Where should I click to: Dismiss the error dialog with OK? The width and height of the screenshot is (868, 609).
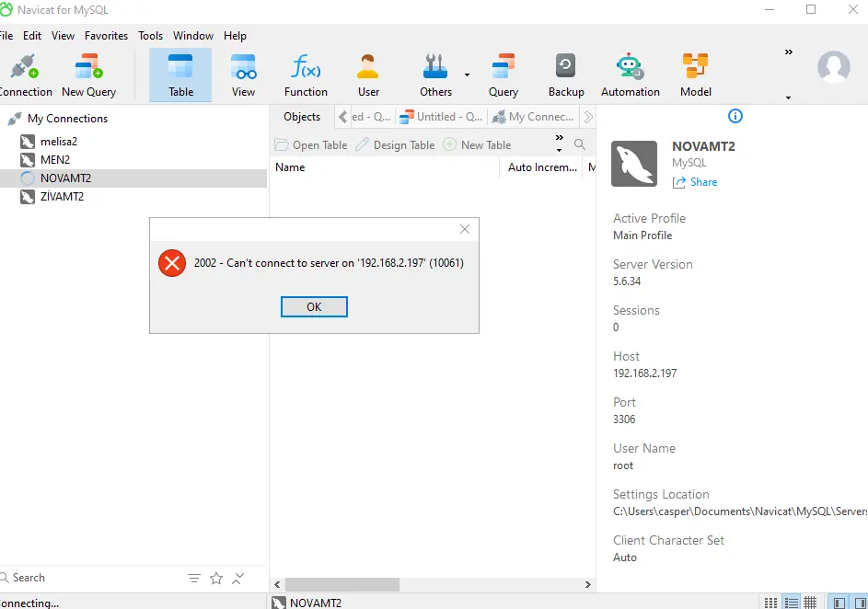[314, 307]
